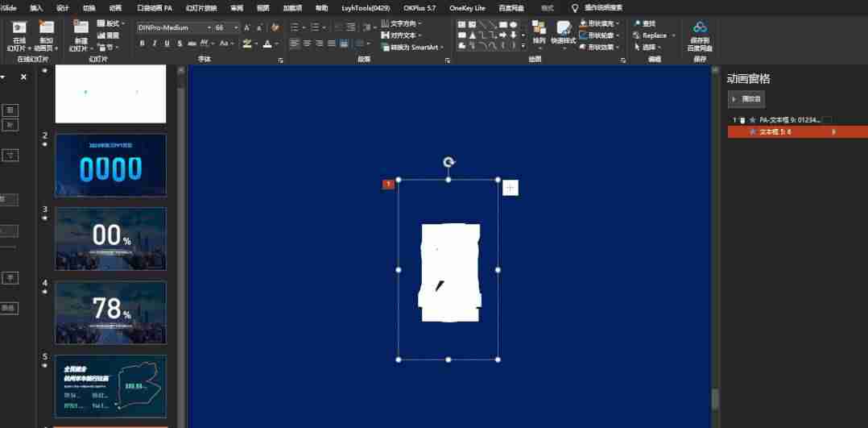The image size is (868, 428).
Task: Open the iSlide ribbon tab
Action: click(x=8, y=8)
